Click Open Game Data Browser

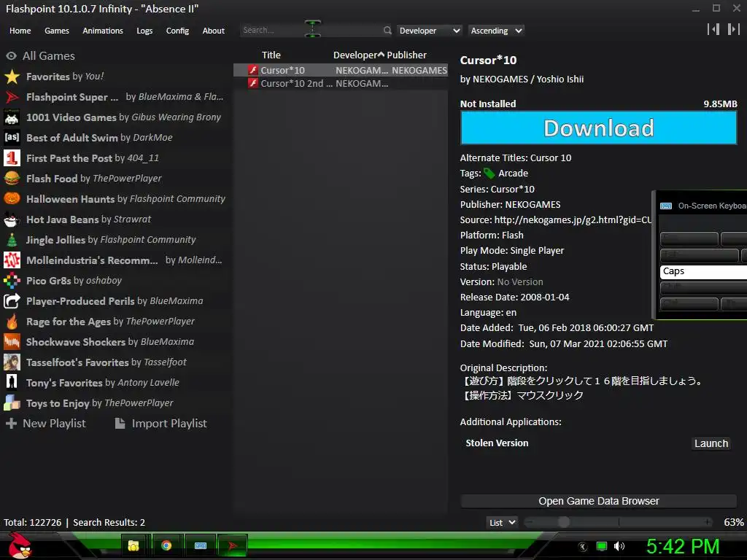[x=598, y=501]
